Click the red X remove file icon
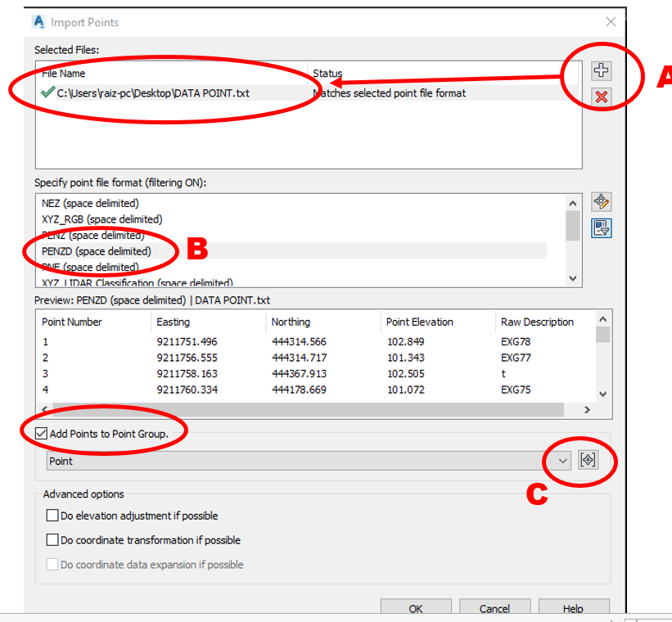 [x=601, y=97]
